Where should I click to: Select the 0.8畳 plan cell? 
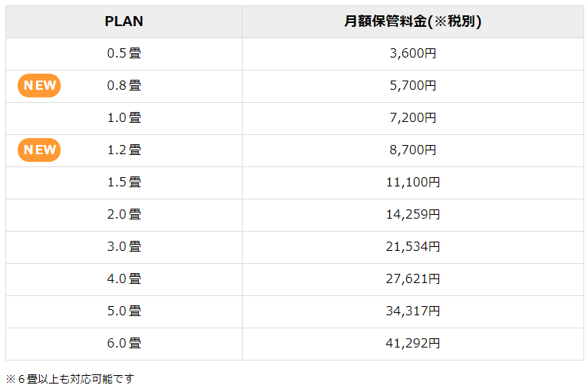(124, 86)
